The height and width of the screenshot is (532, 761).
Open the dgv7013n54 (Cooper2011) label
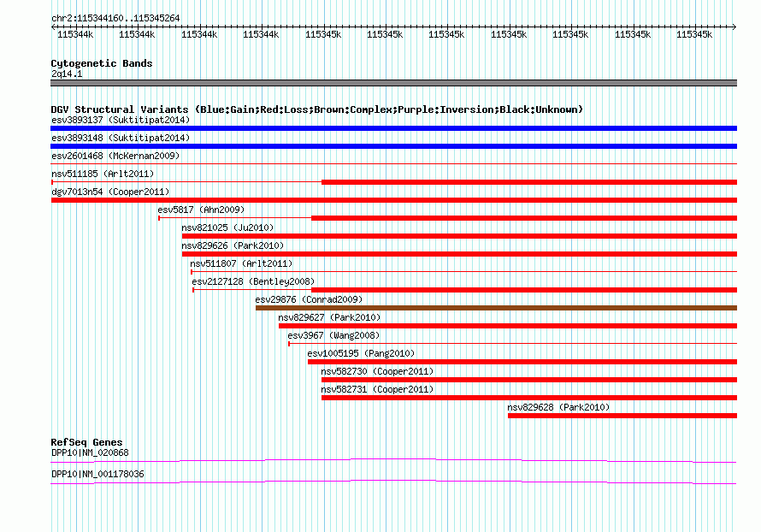point(110,192)
